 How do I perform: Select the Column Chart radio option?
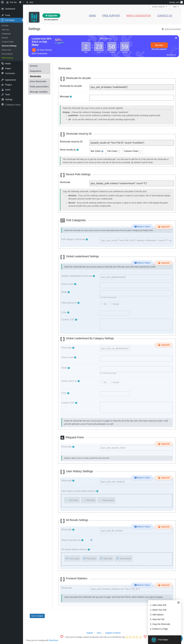pyautogui.click(x=140, y=151)
